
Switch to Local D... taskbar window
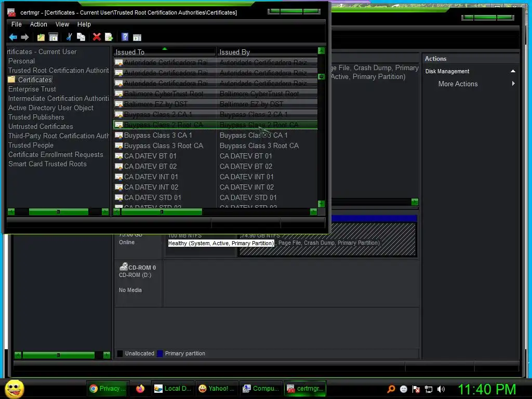coord(172,389)
